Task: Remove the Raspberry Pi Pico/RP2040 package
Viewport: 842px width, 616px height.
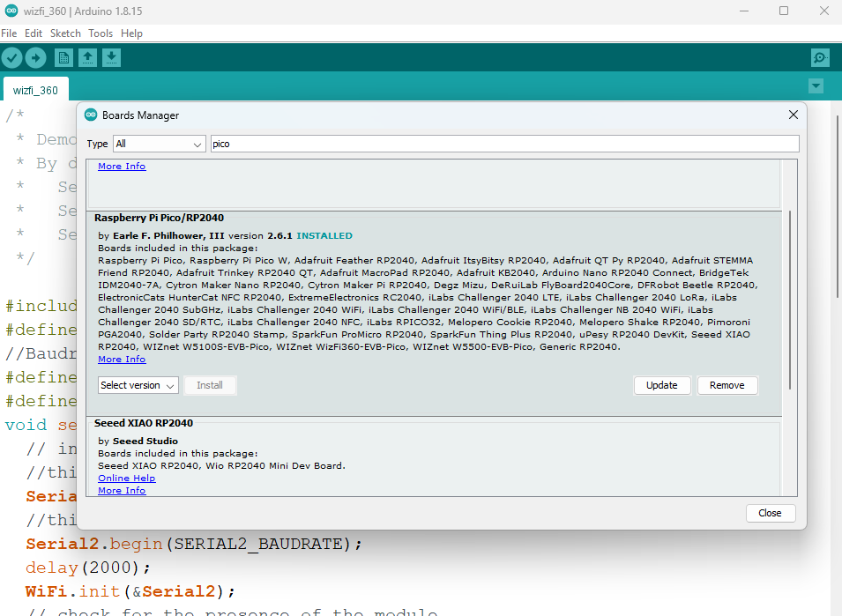Action: 727,385
